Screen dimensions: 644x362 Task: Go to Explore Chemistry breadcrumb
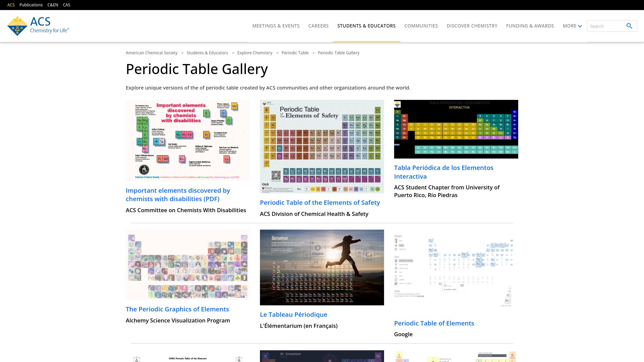click(x=255, y=53)
